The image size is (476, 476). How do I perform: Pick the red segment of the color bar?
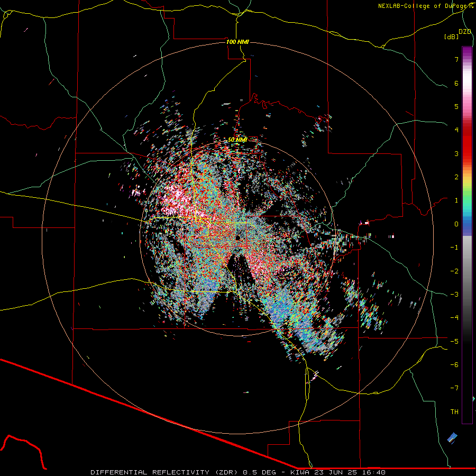467,143
